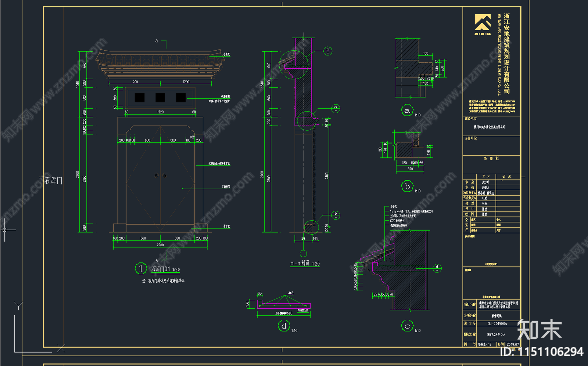Select the '1520' dimension above the door
Image resolution: width=588 pixels, height=366 pixels.
click(x=160, y=112)
